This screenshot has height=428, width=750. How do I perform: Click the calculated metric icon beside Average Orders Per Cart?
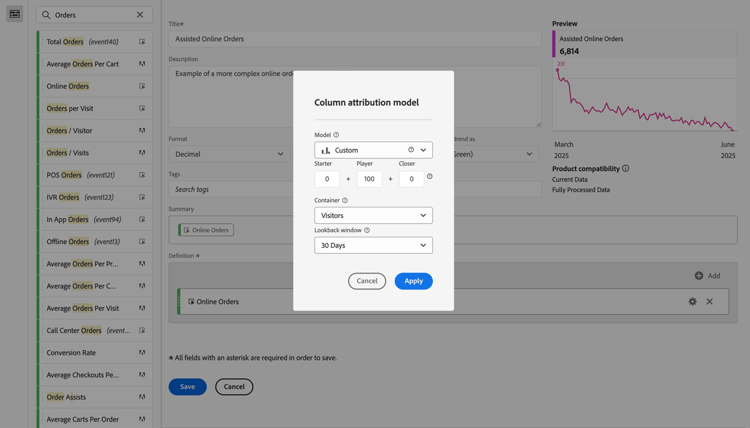142,64
